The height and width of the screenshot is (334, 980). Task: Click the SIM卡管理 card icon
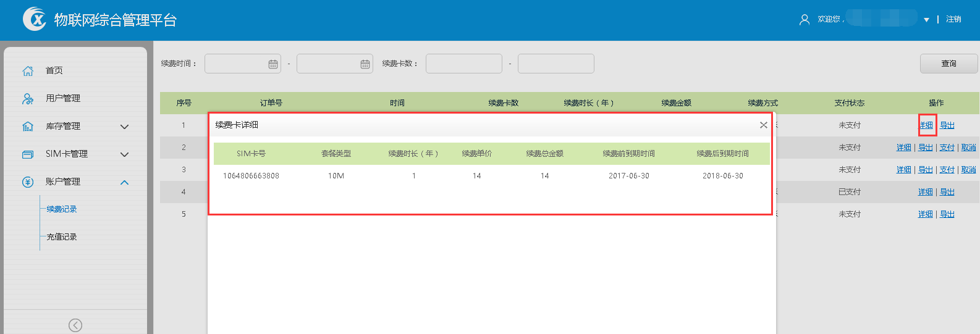click(28, 154)
